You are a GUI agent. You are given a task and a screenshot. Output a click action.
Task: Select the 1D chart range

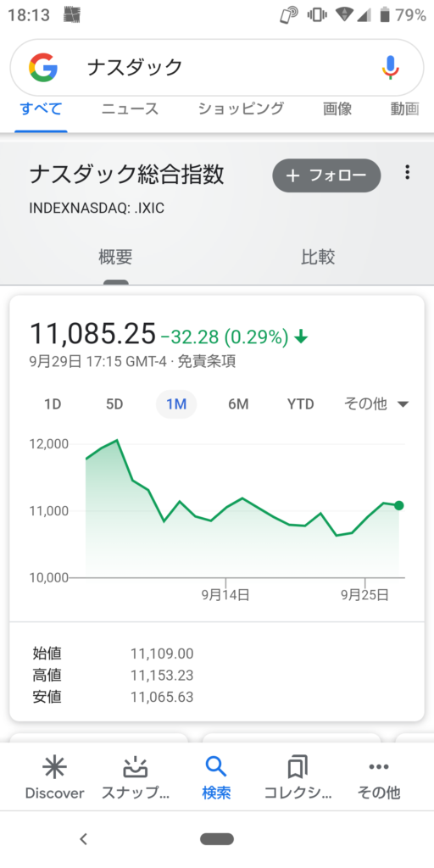[53, 404]
